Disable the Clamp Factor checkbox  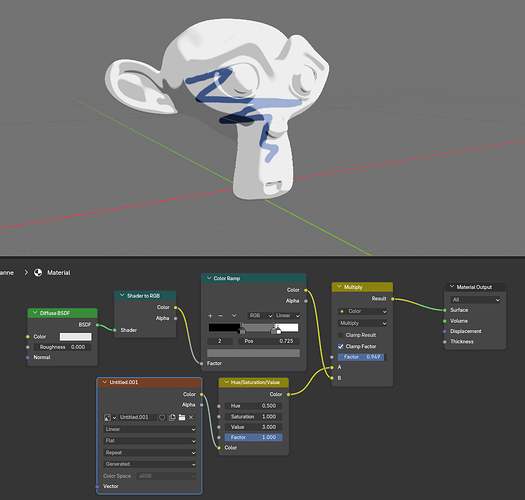(341, 346)
